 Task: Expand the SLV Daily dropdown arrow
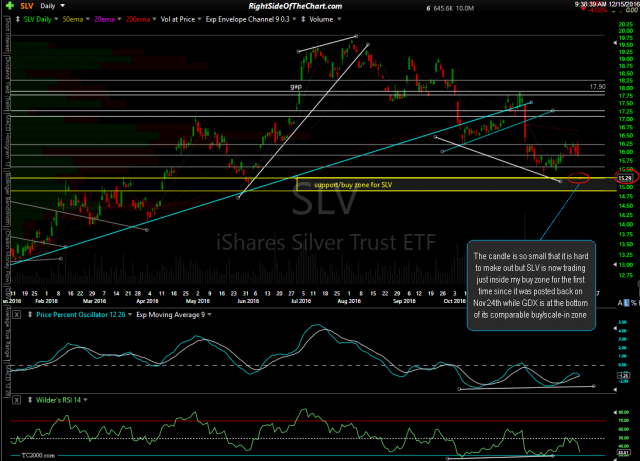tap(56, 19)
